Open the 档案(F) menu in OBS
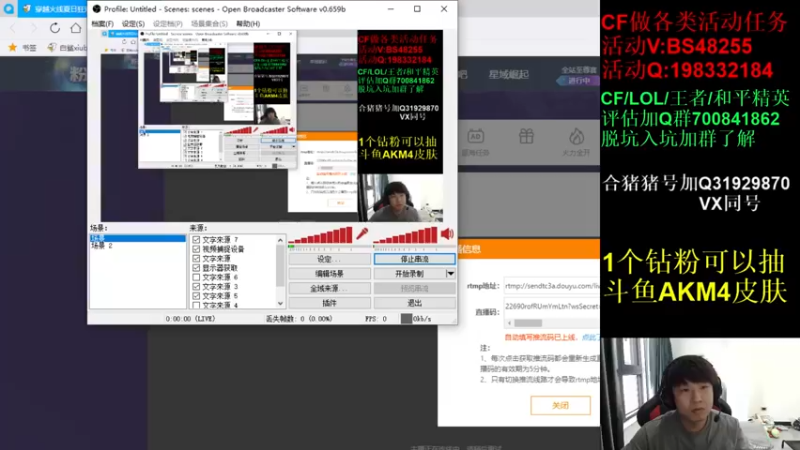The height and width of the screenshot is (450, 800). point(102,23)
